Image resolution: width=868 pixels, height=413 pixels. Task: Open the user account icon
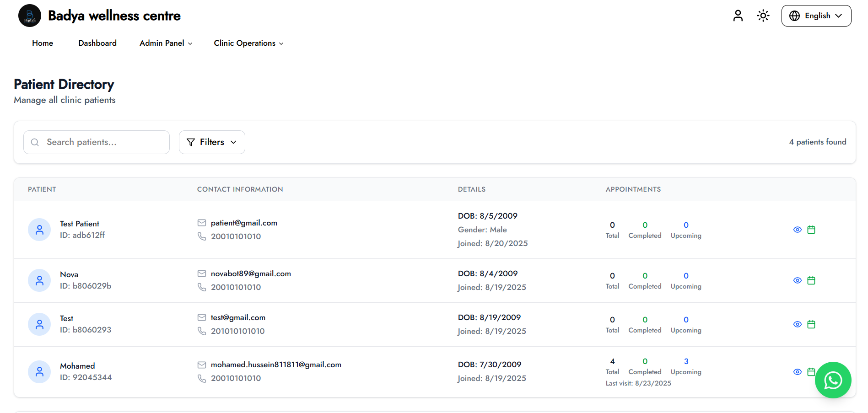tap(738, 16)
